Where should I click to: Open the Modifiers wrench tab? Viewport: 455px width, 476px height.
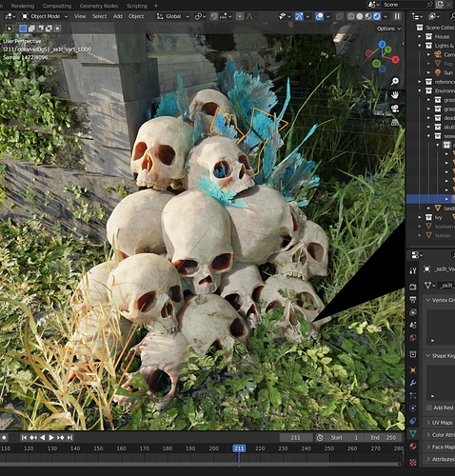413,383
